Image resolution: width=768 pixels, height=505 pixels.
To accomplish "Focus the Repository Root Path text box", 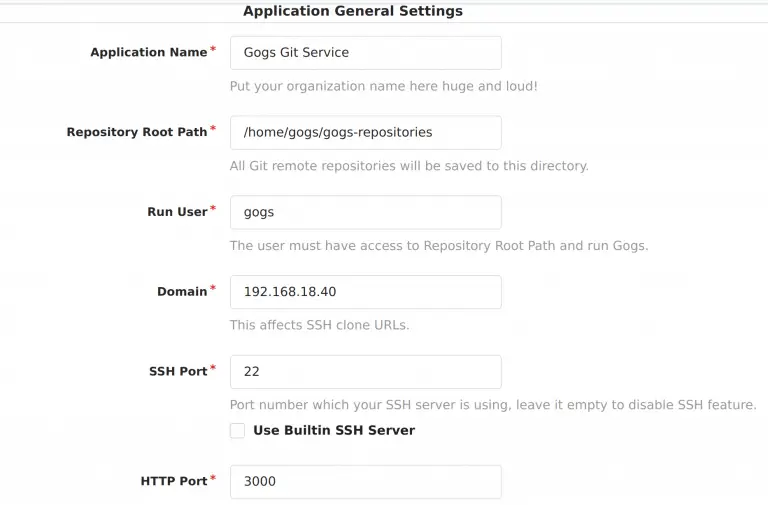I will (x=365, y=132).
